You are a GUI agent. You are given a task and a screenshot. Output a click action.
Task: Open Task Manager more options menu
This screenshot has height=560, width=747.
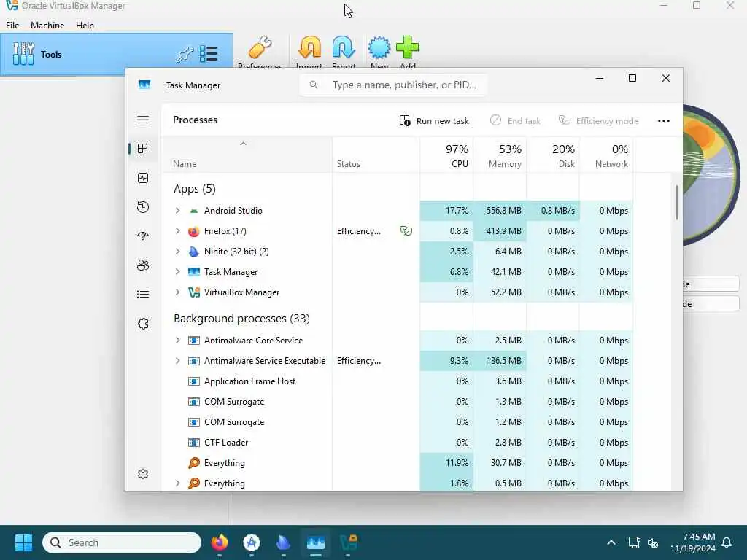coord(664,121)
